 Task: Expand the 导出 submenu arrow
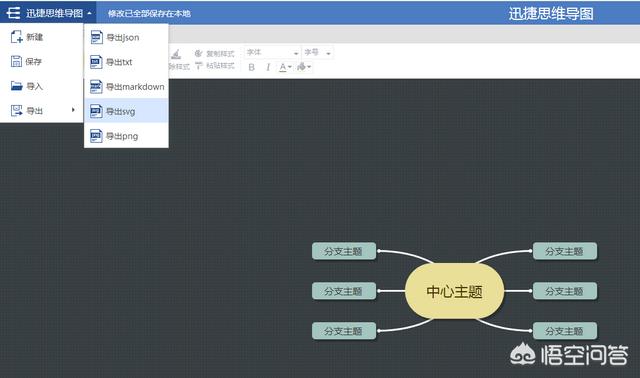pos(73,109)
